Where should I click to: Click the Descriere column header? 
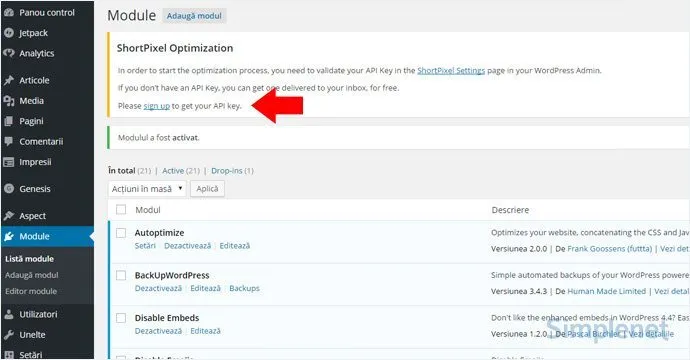(x=510, y=210)
